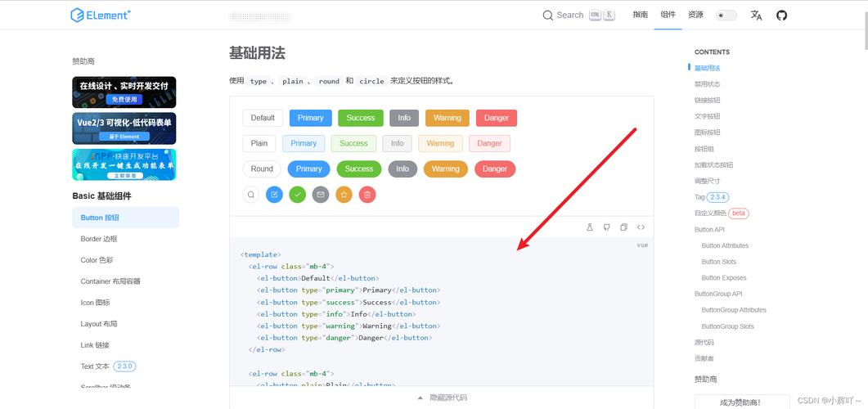Toggle dark mode switch in header
The width and height of the screenshot is (868, 409).
[726, 16]
